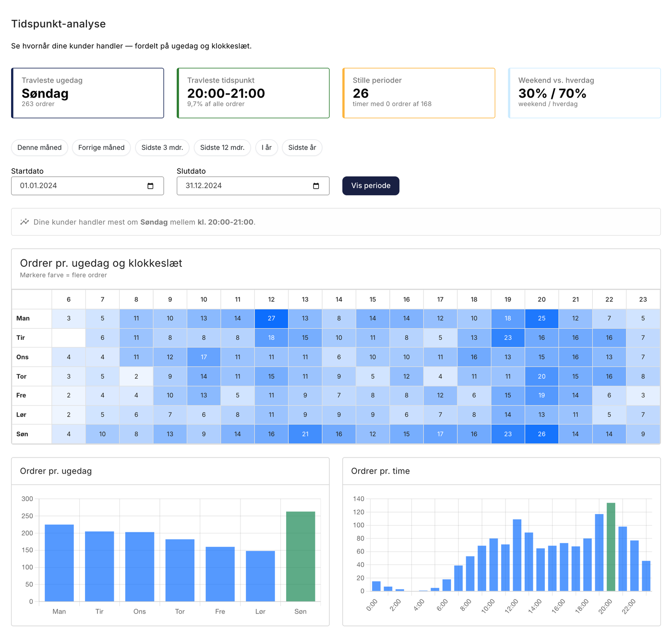Viewport: 672px width, 637px height.
Task: Click the Sunday 20 o'clock cell showing 26
Action: pyautogui.click(x=541, y=434)
